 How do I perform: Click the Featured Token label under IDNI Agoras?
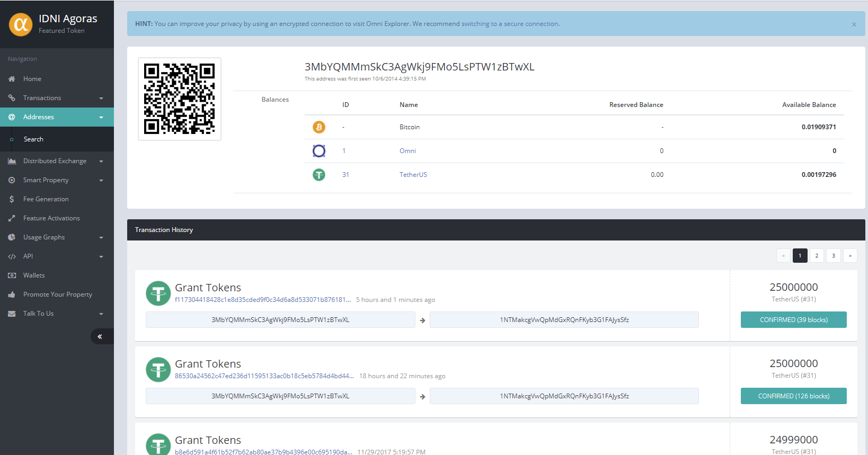61,31
